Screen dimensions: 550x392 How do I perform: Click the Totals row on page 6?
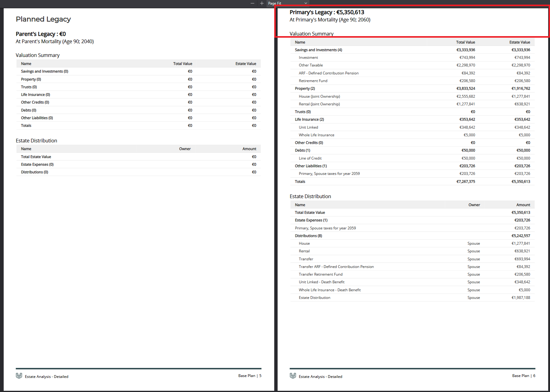pos(300,181)
